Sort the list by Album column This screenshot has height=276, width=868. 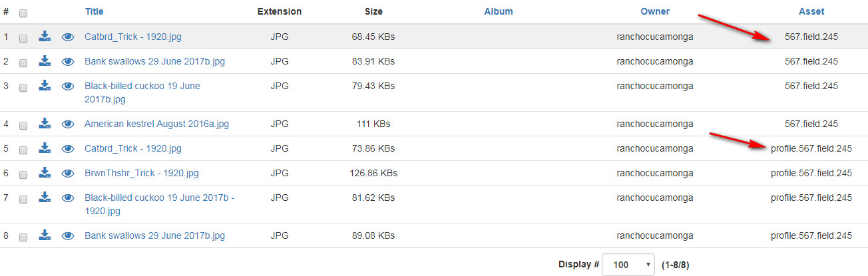(x=499, y=12)
